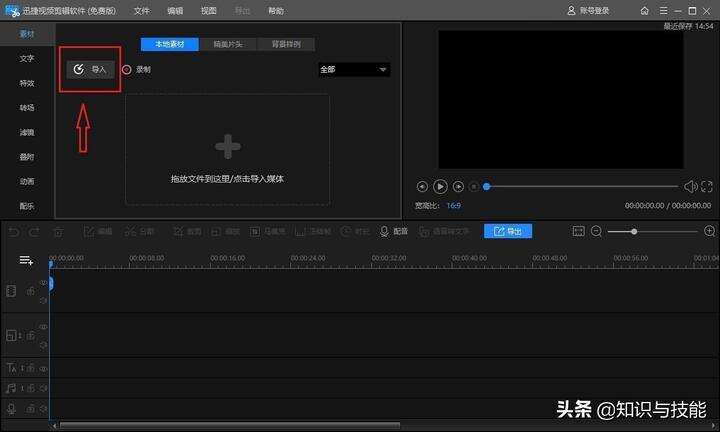This screenshot has height=432, width=720.
Task: Click the timeline zoom-in magnifier icon
Action: tap(709, 231)
